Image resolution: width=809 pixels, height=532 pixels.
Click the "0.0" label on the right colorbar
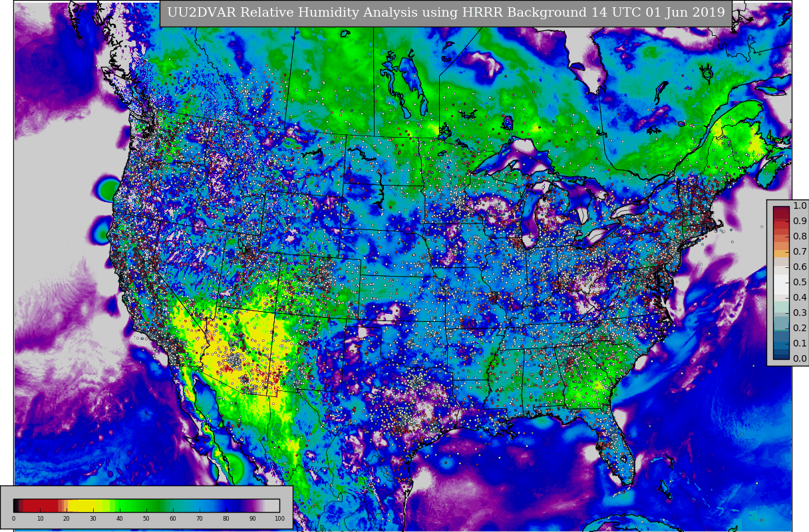pyautogui.click(x=800, y=359)
